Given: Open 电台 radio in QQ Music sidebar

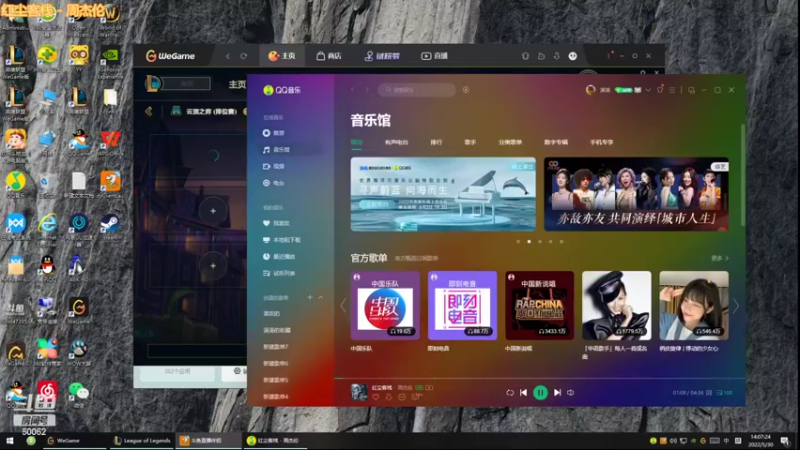Looking at the screenshot, I should 273,183.
